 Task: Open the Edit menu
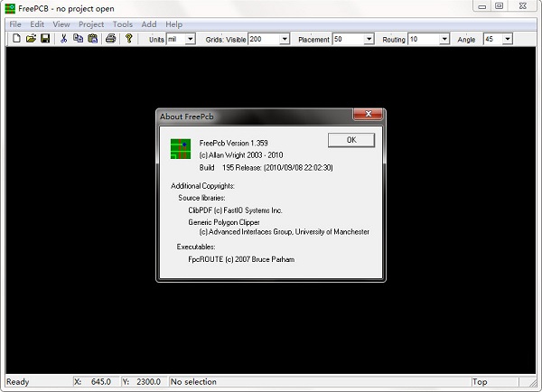pyautogui.click(x=37, y=24)
